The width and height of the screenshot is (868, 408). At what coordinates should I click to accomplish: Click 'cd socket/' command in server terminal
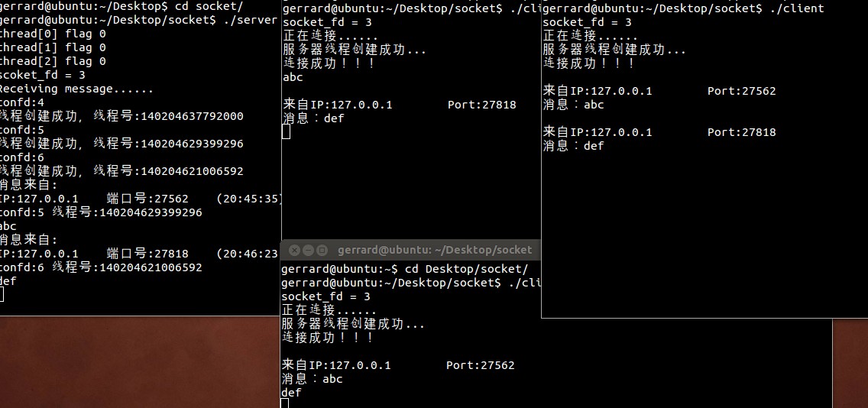click(209, 7)
